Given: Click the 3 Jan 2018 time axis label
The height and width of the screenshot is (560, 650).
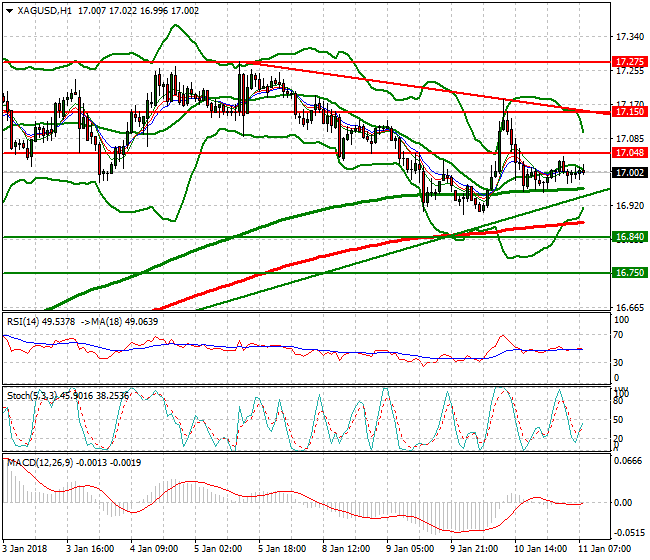Looking at the screenshot, I should pyautogui.click(x=24, y=549).
